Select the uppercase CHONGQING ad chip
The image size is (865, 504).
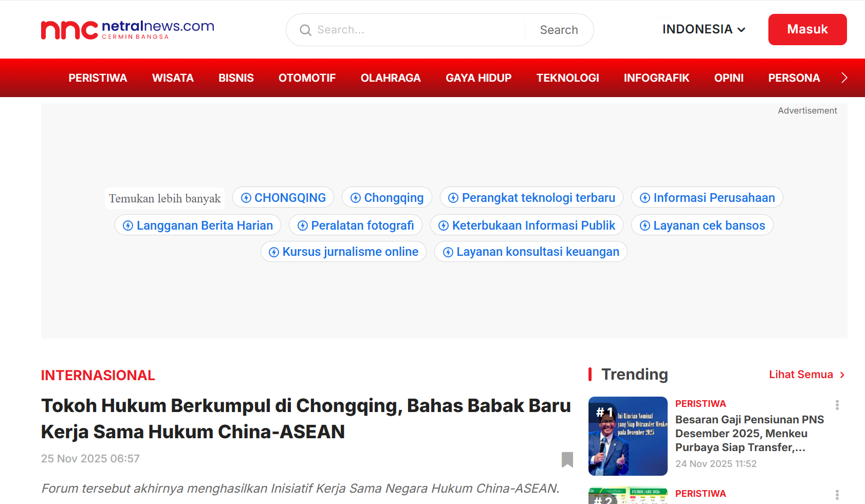point(283,198)
